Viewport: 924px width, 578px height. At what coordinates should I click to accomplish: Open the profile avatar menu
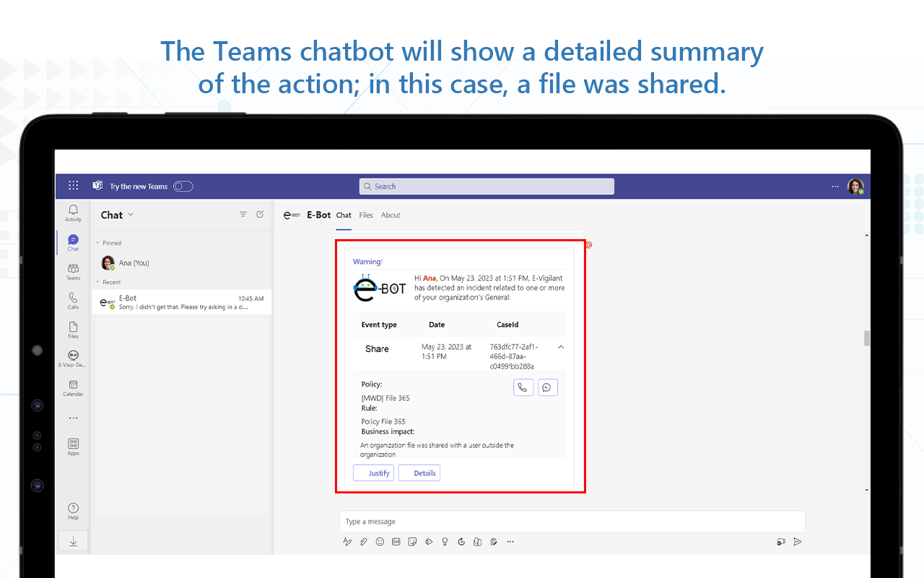point(855,186)
